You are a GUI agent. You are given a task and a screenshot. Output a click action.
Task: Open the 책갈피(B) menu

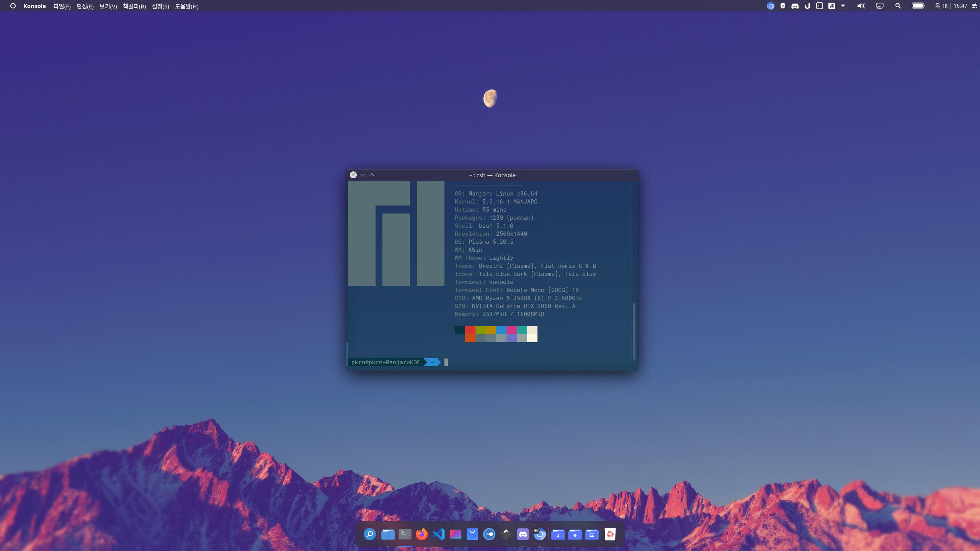134,6
